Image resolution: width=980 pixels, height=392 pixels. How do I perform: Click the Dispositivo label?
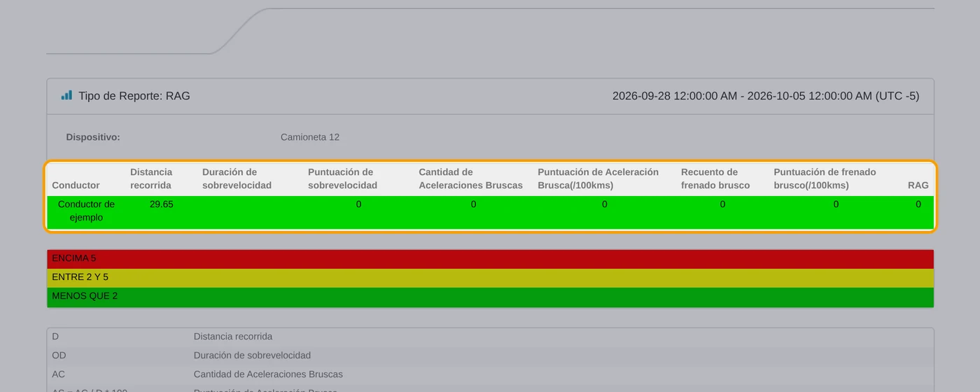click(93, 137)
